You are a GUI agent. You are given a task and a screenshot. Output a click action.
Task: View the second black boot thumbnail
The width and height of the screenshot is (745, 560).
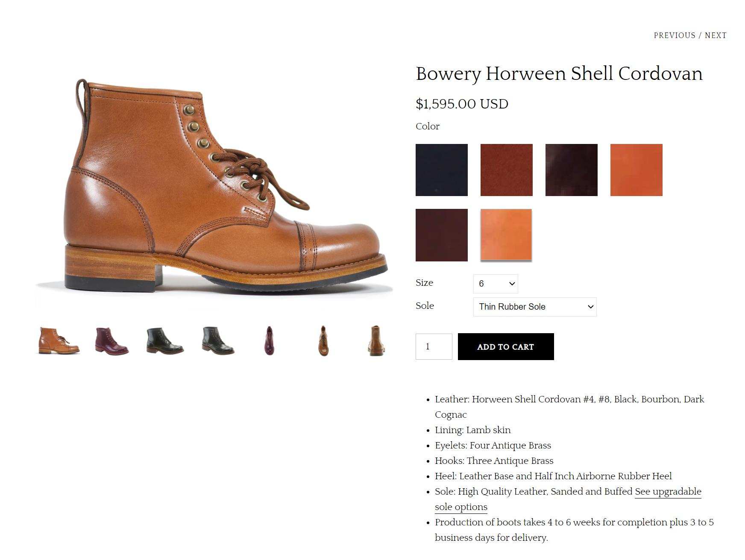coord(218,340)
